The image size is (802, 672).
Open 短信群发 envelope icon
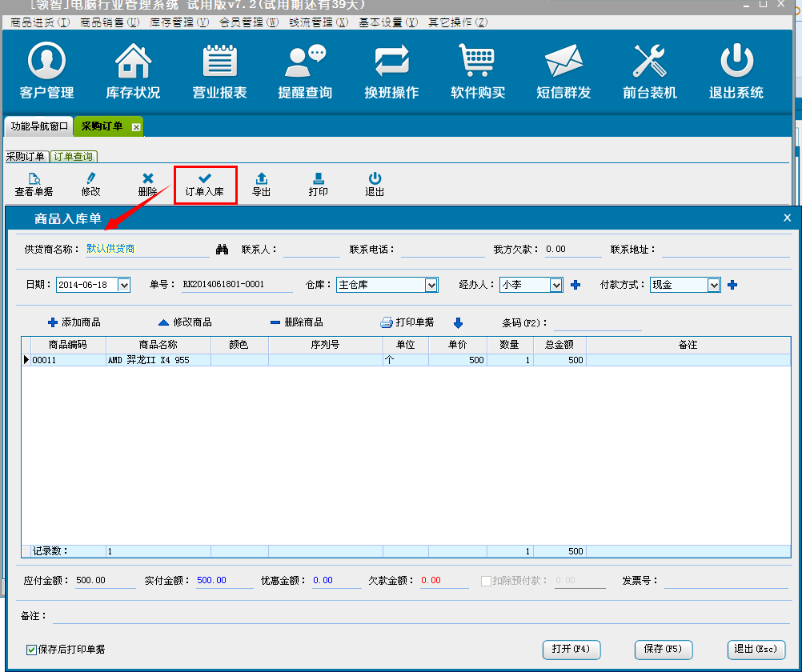point(563,70)
